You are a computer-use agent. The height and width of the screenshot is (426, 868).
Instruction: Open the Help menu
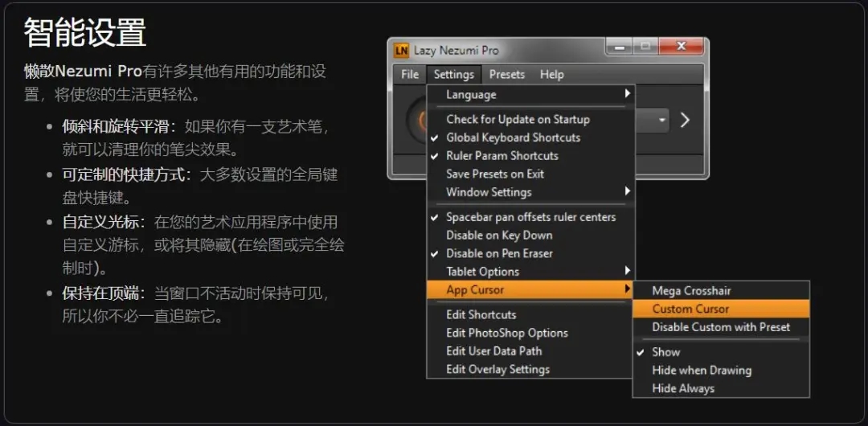coord(552,74)
